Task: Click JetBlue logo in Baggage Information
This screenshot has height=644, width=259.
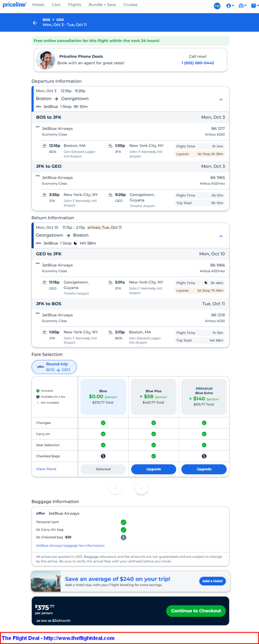Action: click(x=41, y=514)
